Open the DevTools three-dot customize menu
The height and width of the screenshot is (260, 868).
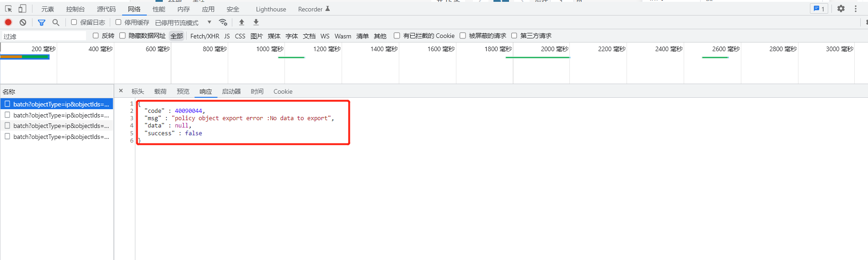856,9
